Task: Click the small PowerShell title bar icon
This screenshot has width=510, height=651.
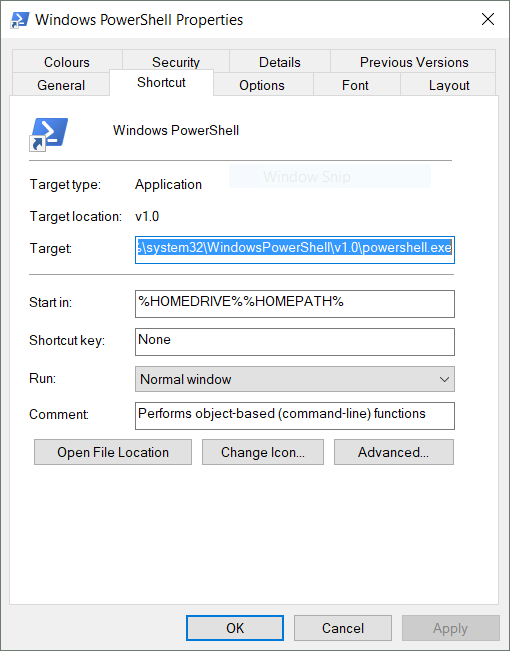Action: [x=20, y=20]
